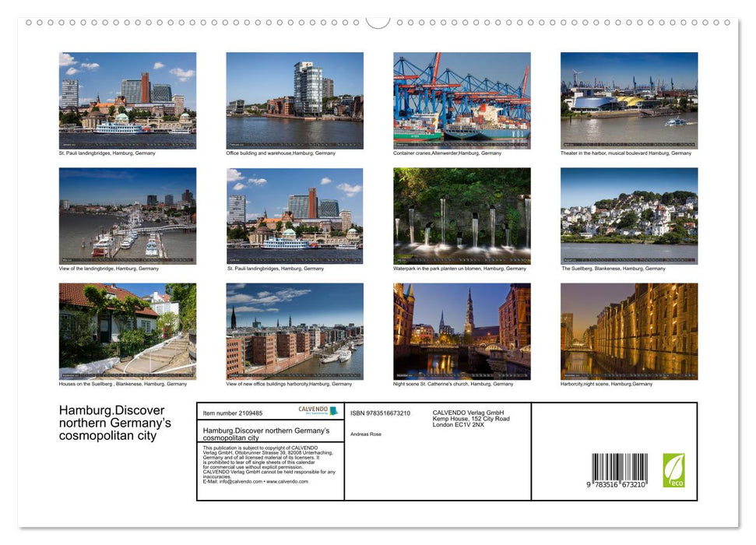This screenshot has width=756, height=545.
Task: Click the Houses on the Suellberg photo
Action: pos(127,331)
